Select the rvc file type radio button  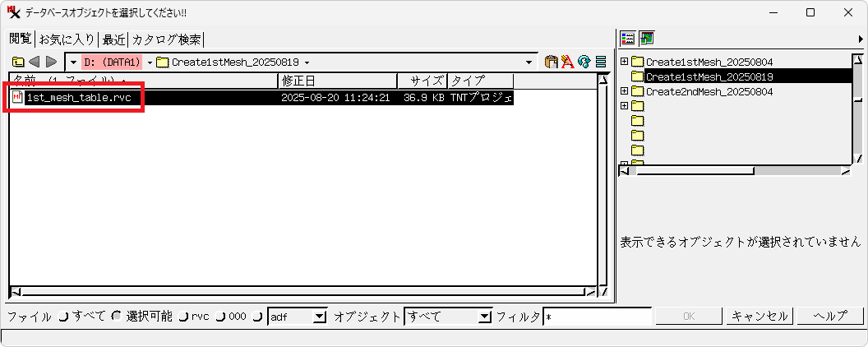click(183, 317)
